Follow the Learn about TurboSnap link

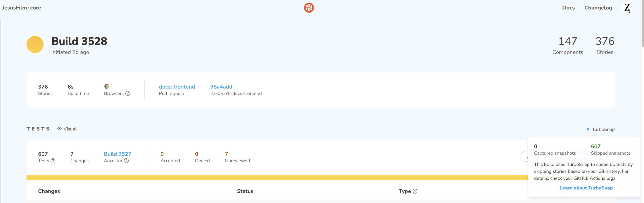(586, 188)
